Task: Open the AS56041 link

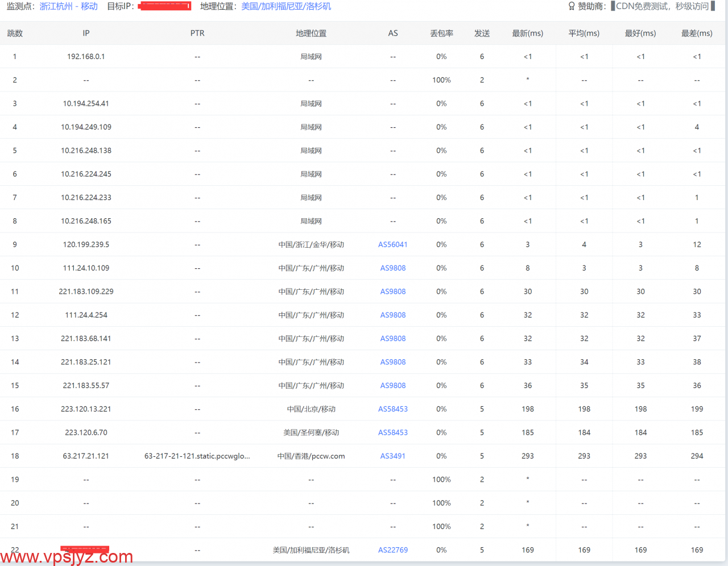Action: point(392,244)
